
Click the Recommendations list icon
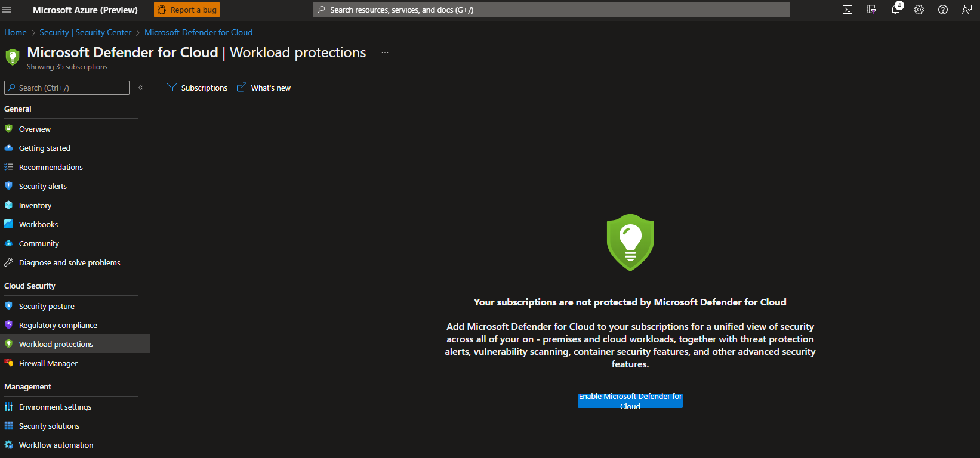(x=8, y=167)
